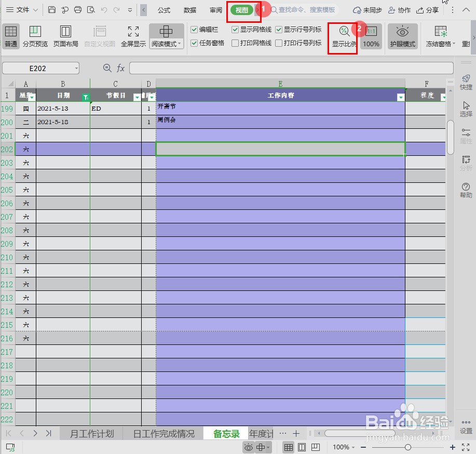The height and width of the screenshot is (454, 476).
Task: Open filter dropdown on 节假日 column header
Action: tap(137, 97)
